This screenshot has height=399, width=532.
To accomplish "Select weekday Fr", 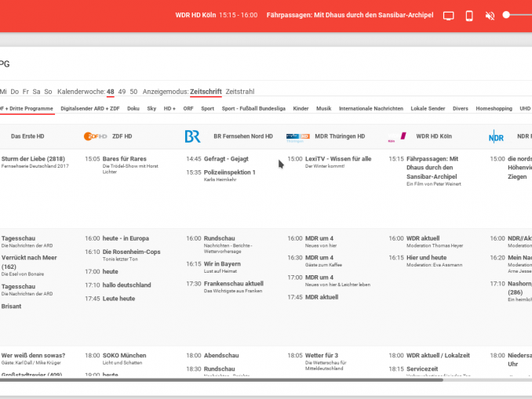I will pyautogui.click(x=26, y=92).
